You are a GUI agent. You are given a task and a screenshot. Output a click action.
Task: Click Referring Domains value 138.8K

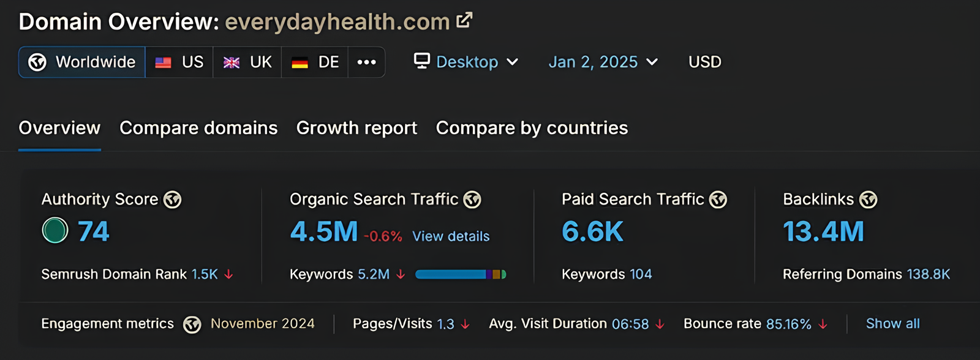pos(929,274)
